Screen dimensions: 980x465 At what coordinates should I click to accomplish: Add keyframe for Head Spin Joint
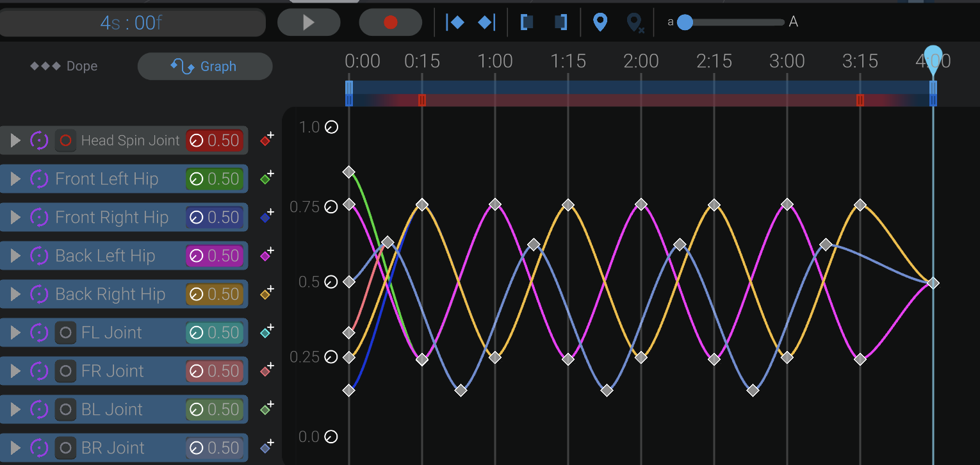coord(267,140)
